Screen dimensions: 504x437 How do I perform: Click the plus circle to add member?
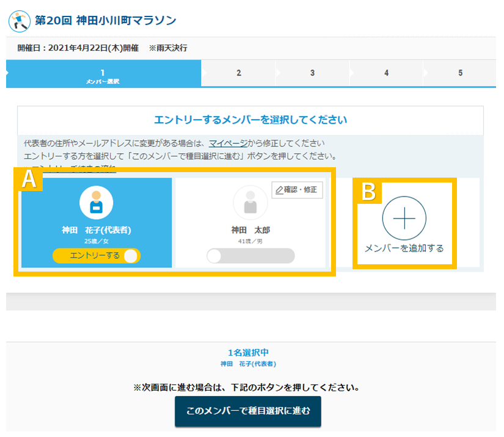pos(404,218)
